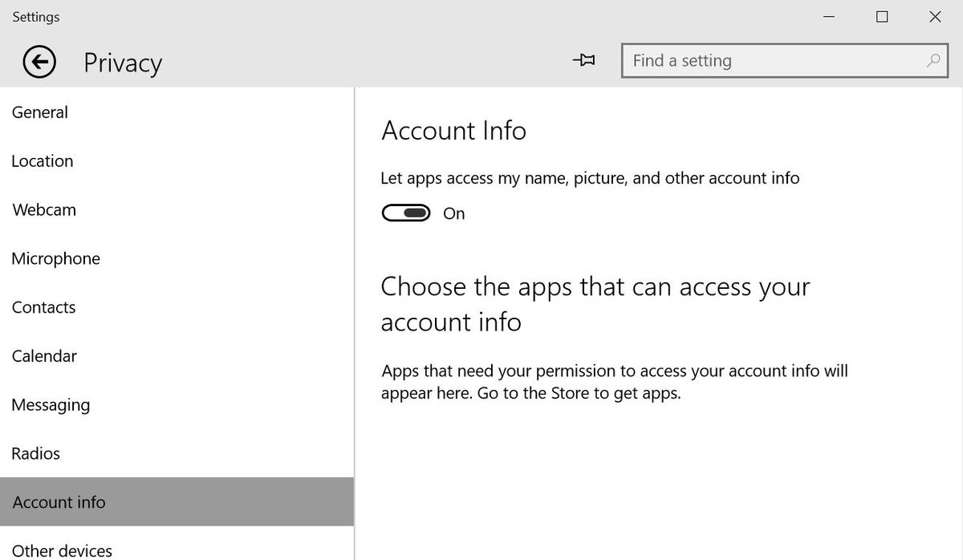Image resolution: width=963 pixels, height=560 pixels.
Task: Click the Account Info page heading
Action: [453, 130]
